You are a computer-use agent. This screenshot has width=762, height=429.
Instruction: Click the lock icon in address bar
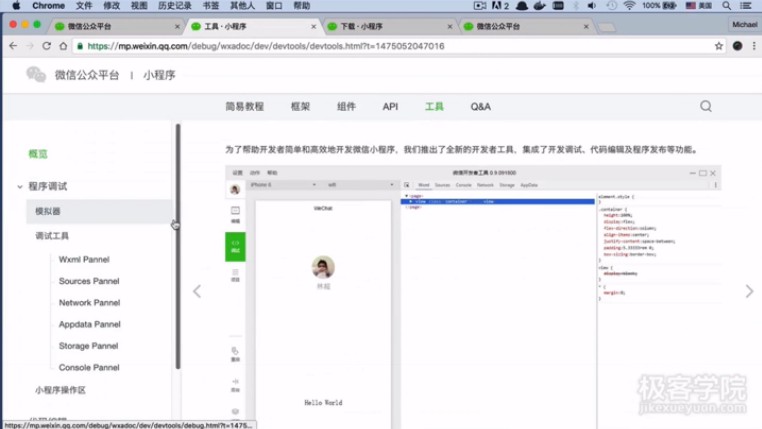(x=80, y=46)
